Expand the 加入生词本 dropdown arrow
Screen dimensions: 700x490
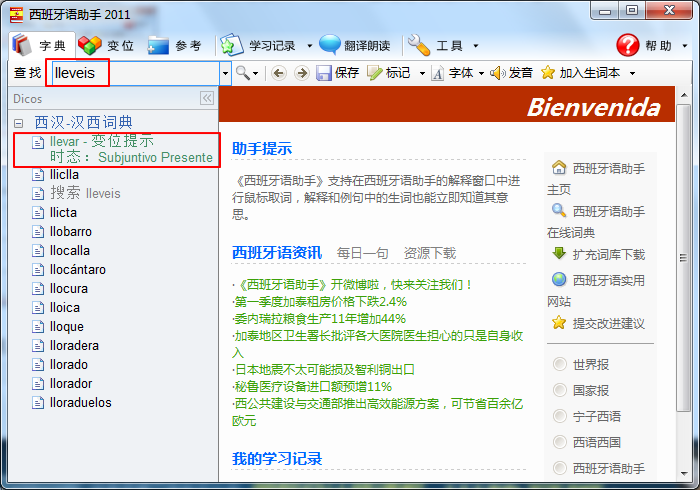tap(632, 73)
